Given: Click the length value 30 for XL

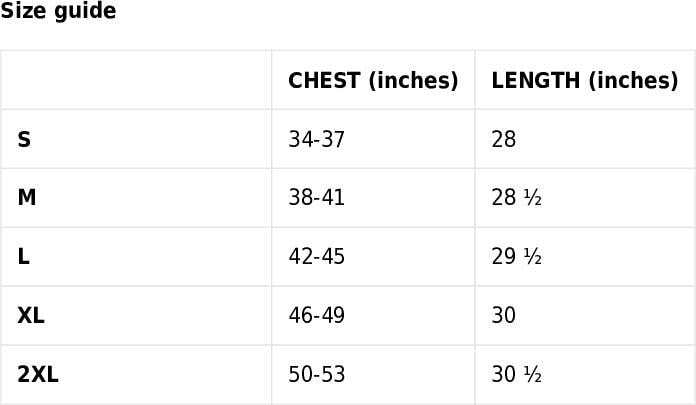Looking at the screenshot, I should tap(504, 316).
